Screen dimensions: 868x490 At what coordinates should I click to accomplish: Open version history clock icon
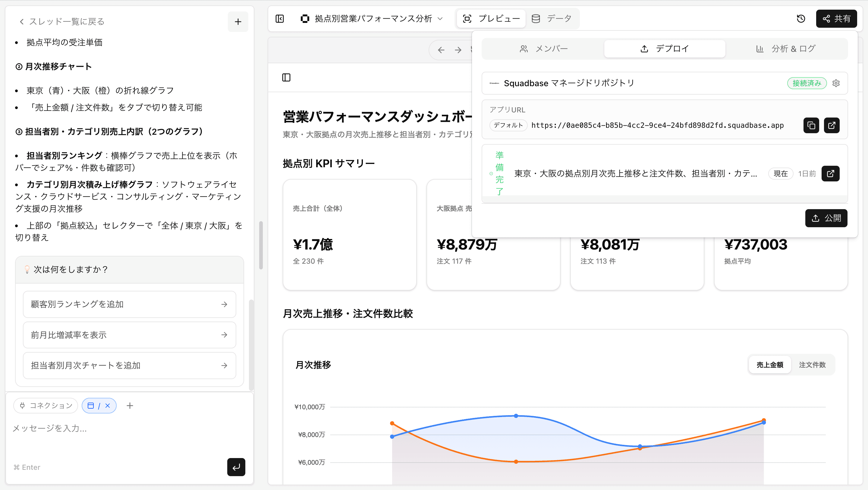801,19
